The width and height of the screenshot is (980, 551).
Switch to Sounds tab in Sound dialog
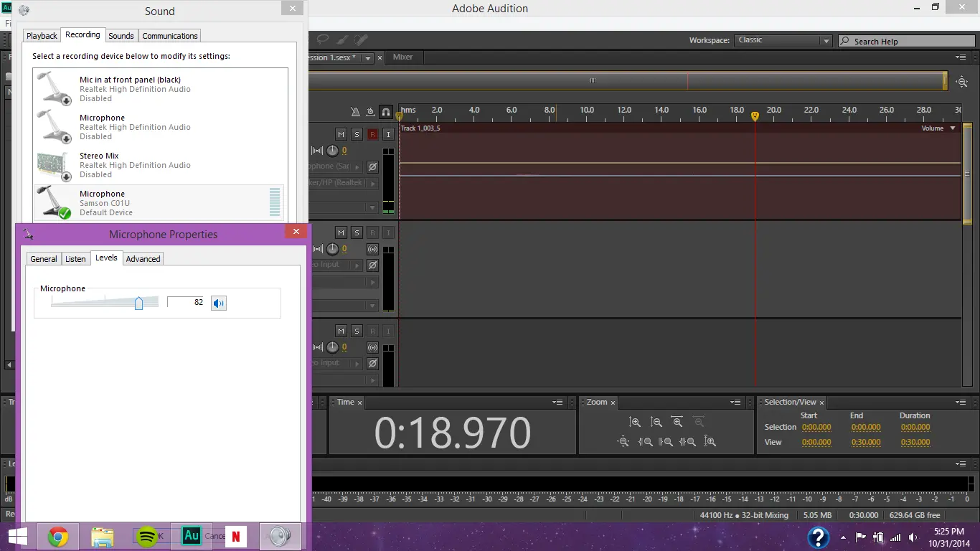pos(121,36)
